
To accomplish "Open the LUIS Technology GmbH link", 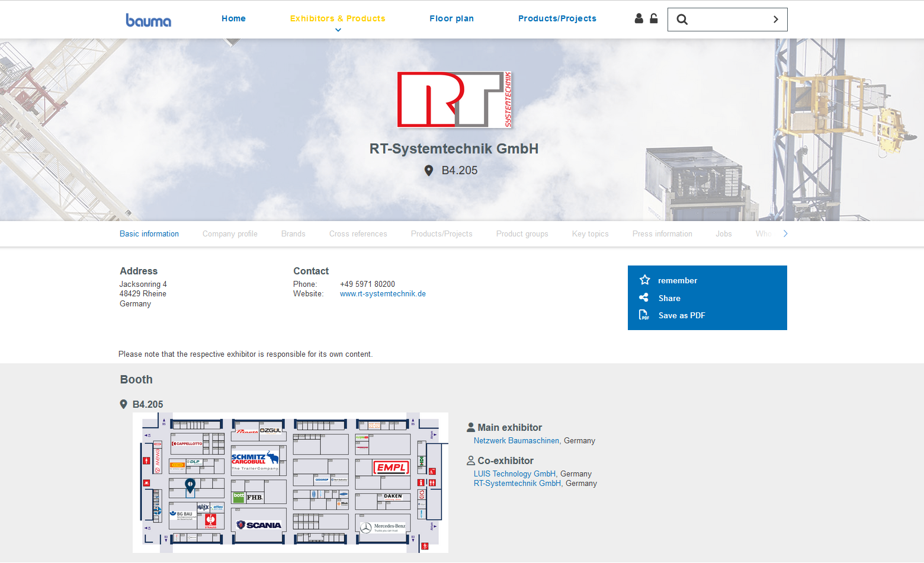I will [x=515, y=474].
